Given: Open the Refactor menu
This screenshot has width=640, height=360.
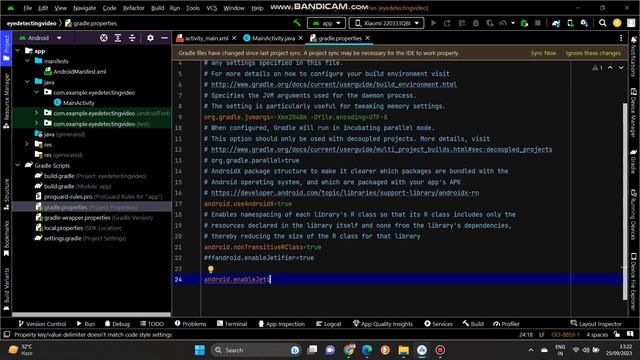Looking at the screenshot, I should pos(133,8).
